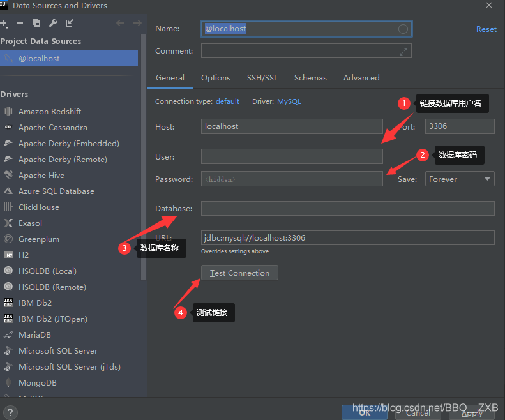Image resolution: width=505 pixels, height=420 pixels.
Task: Click the Comment input field
Action: coord(306,51)
